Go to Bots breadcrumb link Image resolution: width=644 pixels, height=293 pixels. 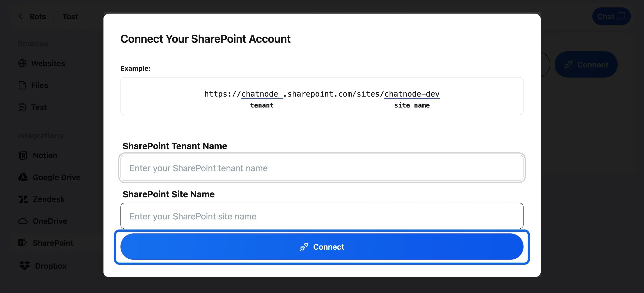(38, 16)
